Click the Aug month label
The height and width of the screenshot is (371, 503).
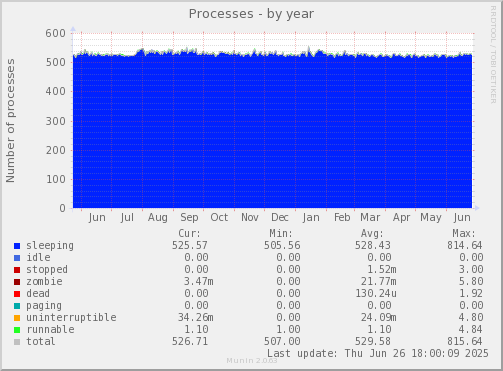click(x=158, y=218)
